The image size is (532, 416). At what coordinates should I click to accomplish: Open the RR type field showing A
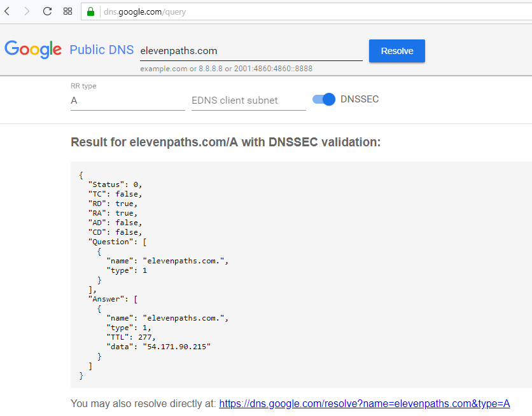127,101
